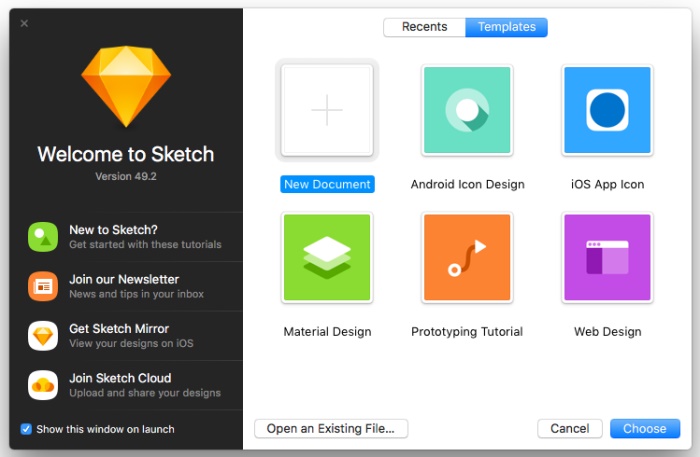
Task: Click Upload and share your designs subtitle
Action: point(145,393)
